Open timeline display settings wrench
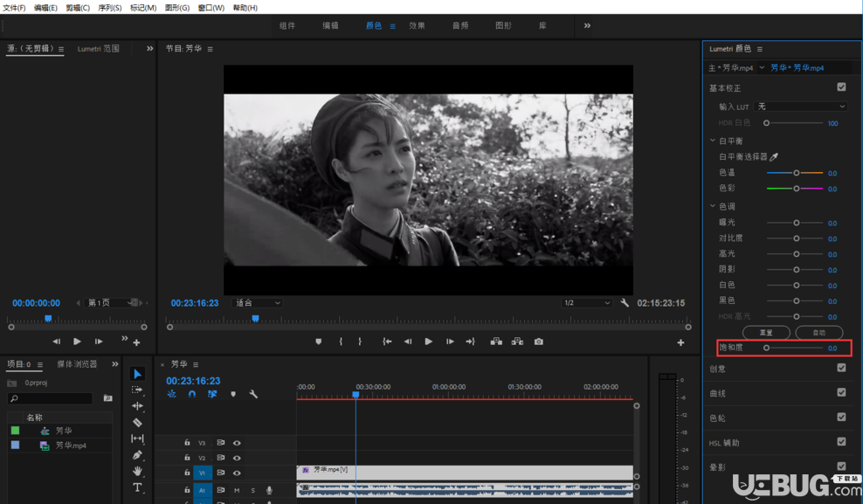This screenshot has height=504, width=863. (x=253, y=394)
